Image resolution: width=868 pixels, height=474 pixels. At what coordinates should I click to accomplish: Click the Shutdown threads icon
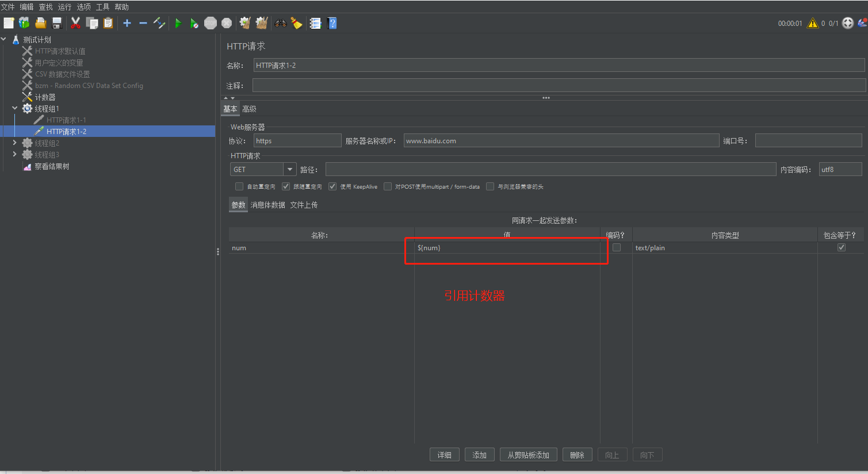[227, 23]
